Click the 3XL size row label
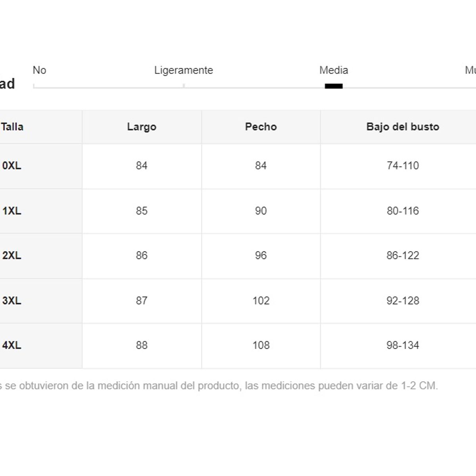Viewport: 476px width, 476px height. (x=12, y=301)
